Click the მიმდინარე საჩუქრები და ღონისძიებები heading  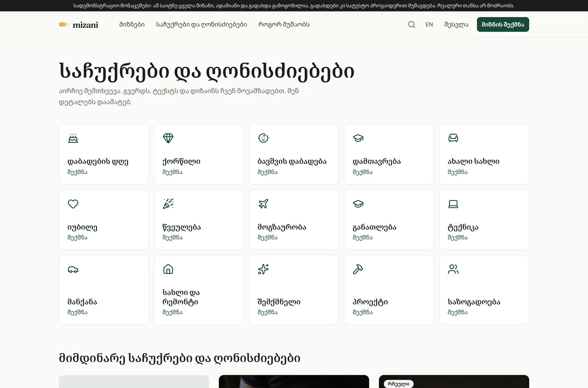(x=180, y=358)
